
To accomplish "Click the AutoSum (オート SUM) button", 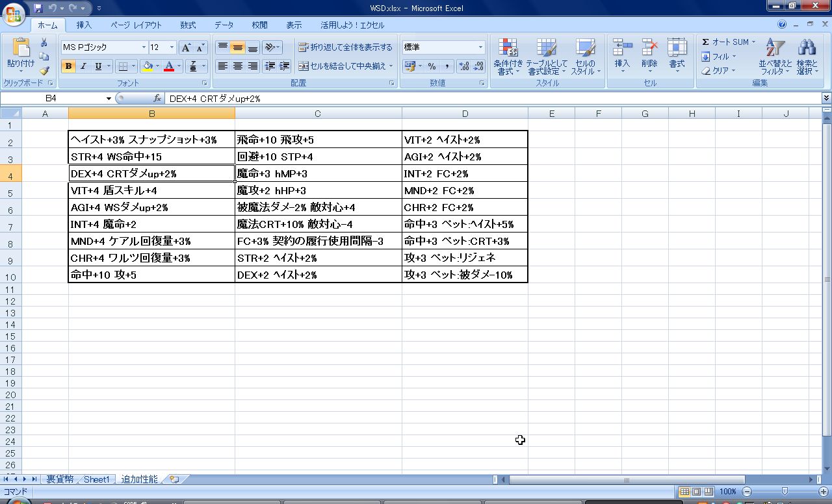I will pyautogui.click(x=728, y=42).
